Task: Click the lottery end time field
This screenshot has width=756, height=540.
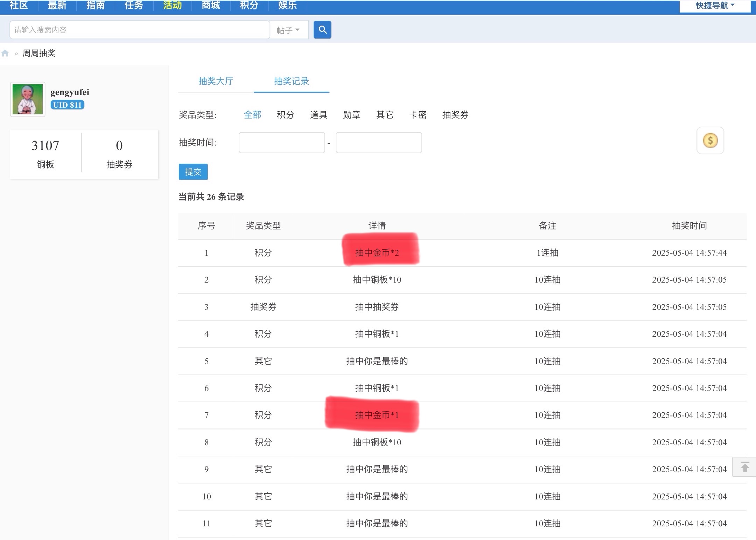Action: point(378,143)
